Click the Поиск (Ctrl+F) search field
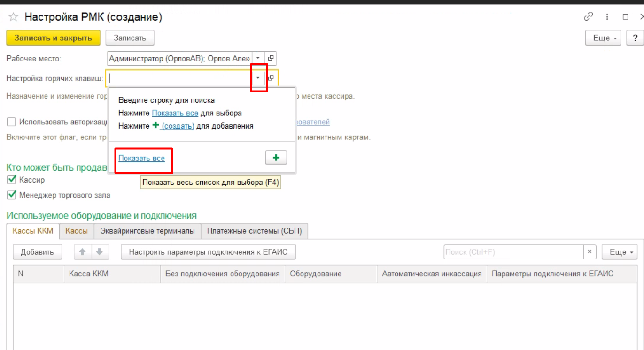The height and width of the screenshot is (350, 644). [x=513, y=252]
